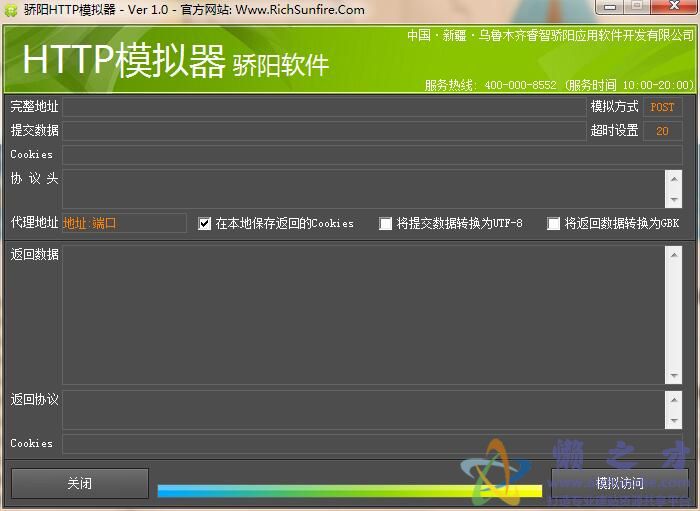
Task: Open the 模拟方式 POST dropdown
Action: coord(662,107)
